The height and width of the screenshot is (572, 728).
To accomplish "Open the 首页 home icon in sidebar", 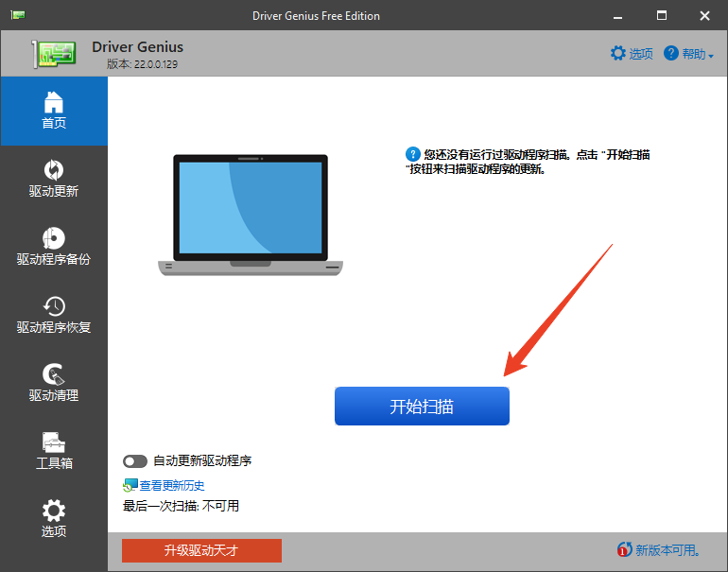I will coord(54,101).
